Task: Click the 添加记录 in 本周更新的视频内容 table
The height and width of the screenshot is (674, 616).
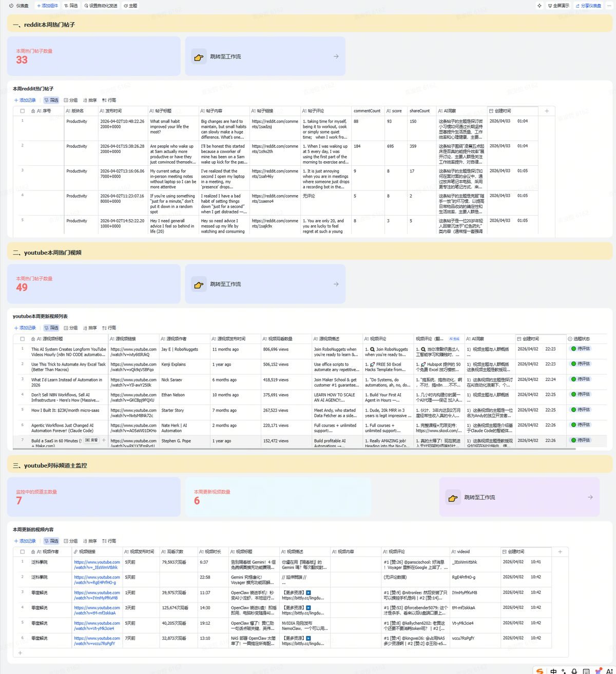Action: [x=25, y=541]
